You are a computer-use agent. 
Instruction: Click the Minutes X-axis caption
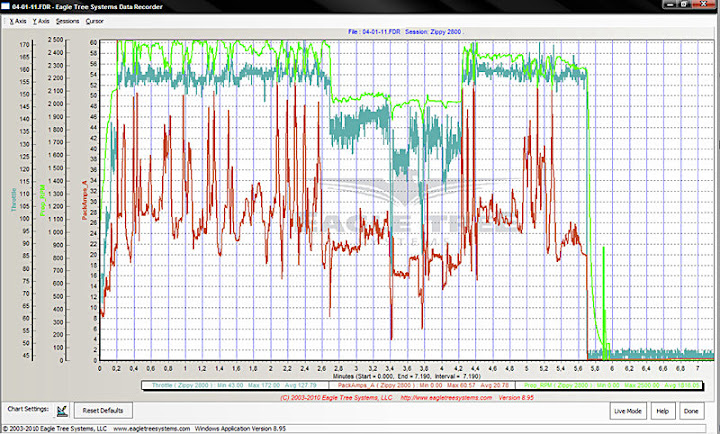[x=407, y=376]
